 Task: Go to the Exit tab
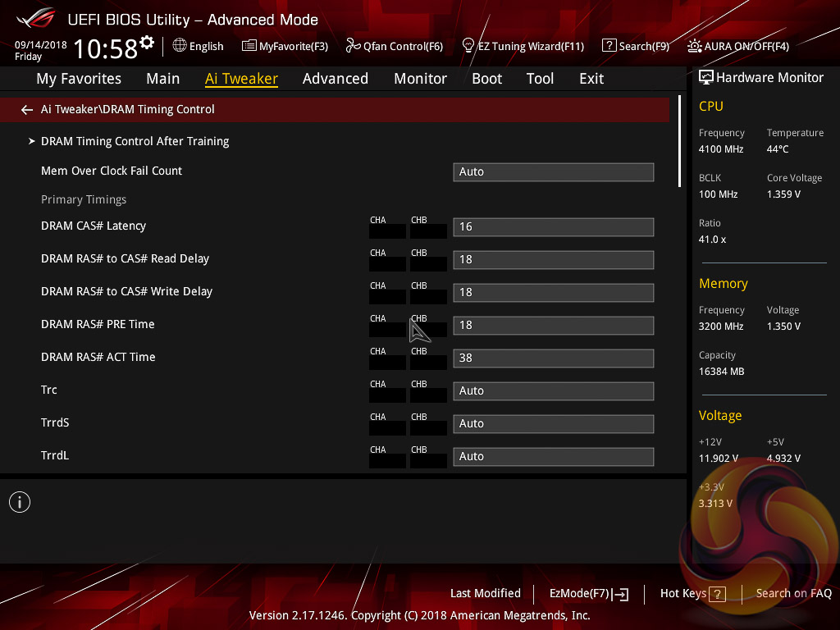coord(591,79)
